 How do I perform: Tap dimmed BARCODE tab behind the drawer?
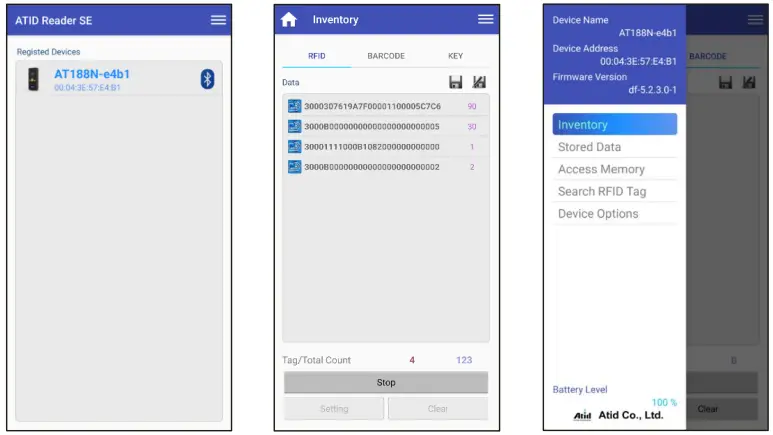[707, 56]
